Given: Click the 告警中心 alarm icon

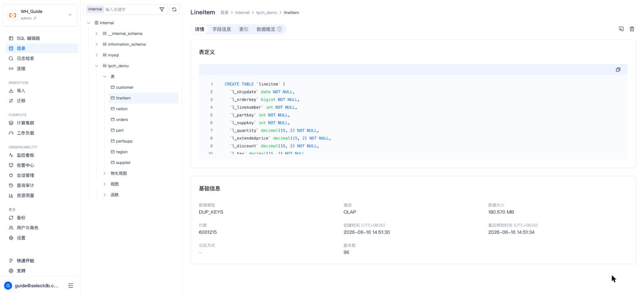Looking at the screenshot, I should (11, 165).
